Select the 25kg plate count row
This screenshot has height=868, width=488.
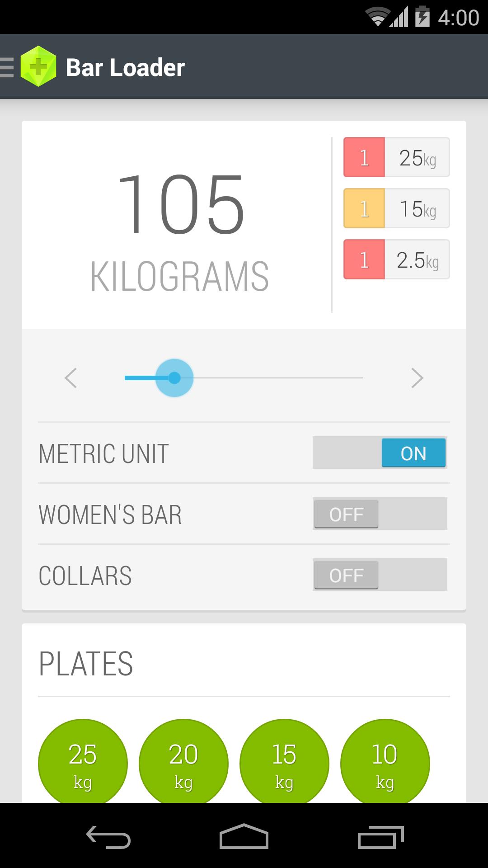point(396,157)
